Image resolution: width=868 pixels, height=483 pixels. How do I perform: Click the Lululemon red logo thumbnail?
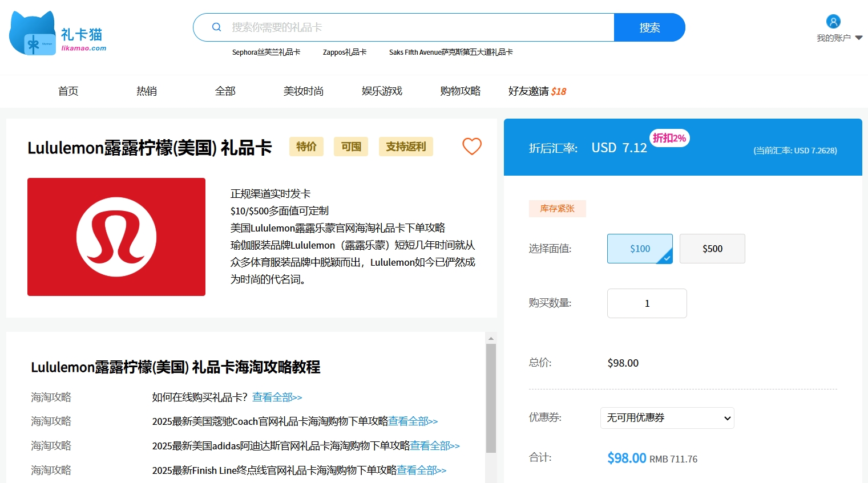click(116, 237)
